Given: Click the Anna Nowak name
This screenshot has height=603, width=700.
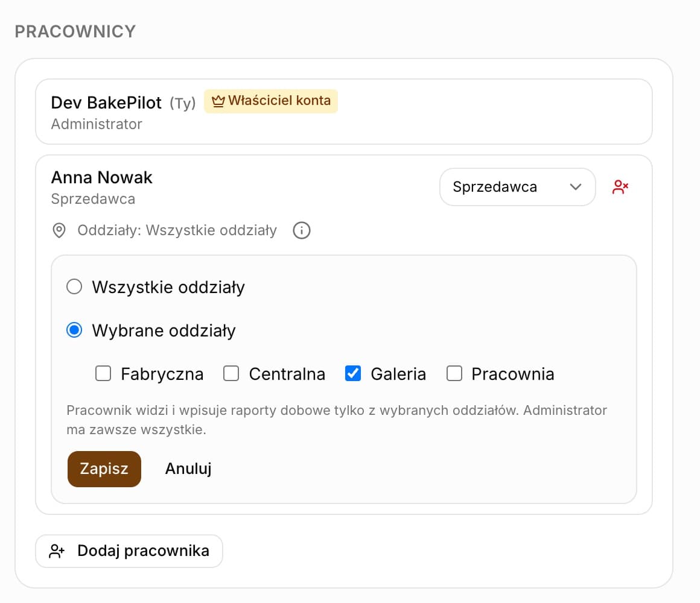Looking at the screenshot, I should pyautogui.click(x=102, y=177).
